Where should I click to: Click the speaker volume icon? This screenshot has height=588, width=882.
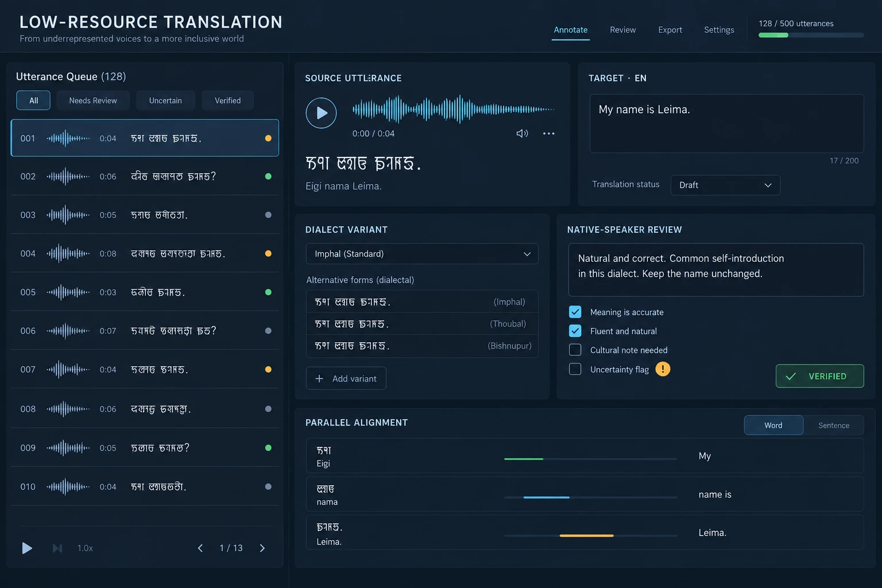pos(522,133)
